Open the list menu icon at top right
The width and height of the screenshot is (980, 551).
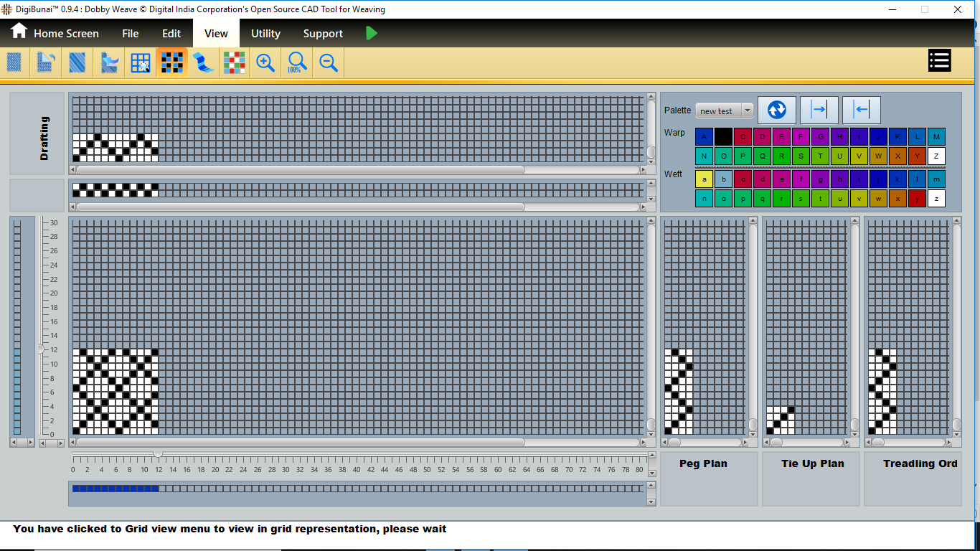pos(939,61)
